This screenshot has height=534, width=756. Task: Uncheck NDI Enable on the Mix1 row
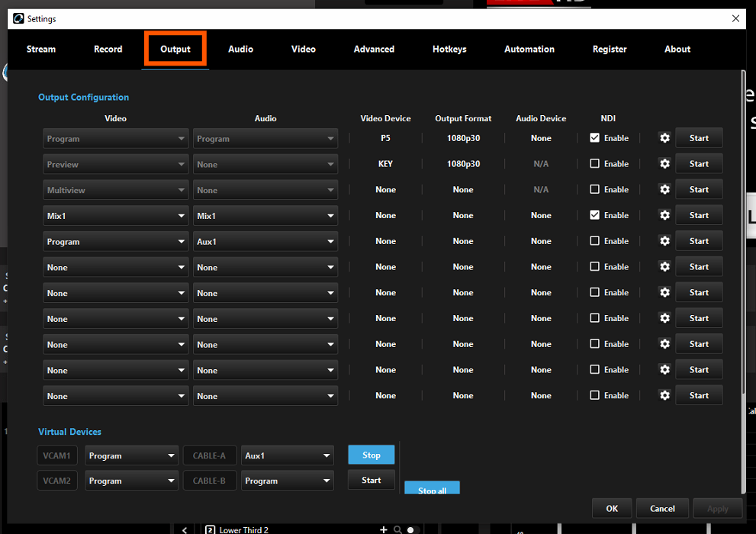(x=595, y=216)
